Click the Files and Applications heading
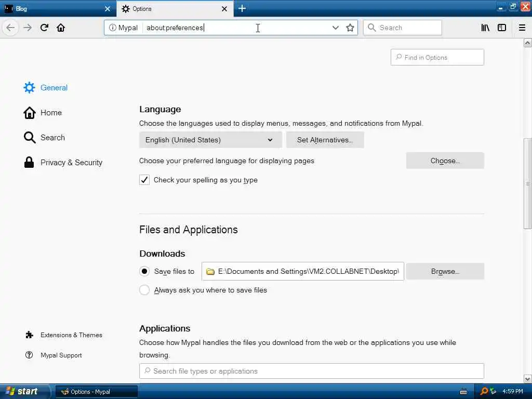The width and height of the screenshot is (532, 399). (188, 230)
